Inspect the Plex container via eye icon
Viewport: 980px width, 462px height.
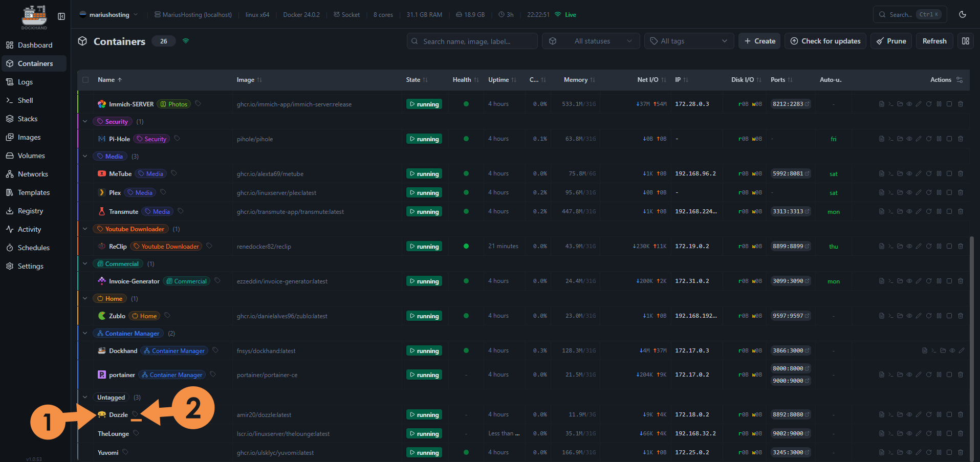pyautogui.click(x=909, y=192)
